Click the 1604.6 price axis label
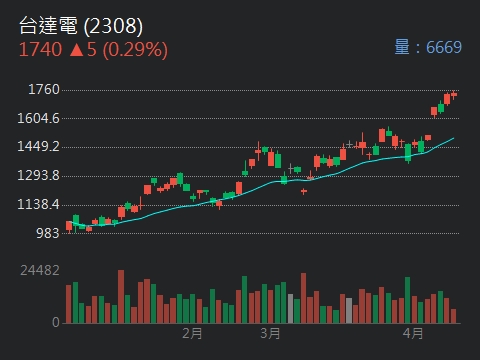This screenshot has width=480, height=360. [38, 118]
